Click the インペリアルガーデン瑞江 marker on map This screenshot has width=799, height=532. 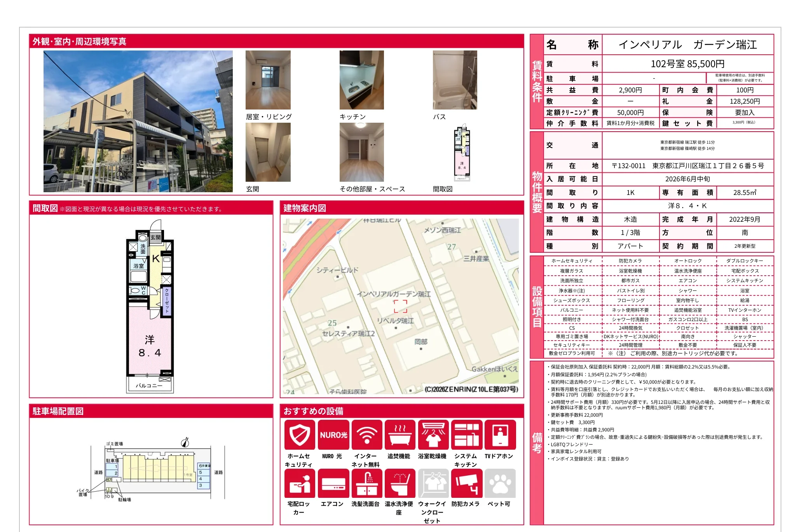(400, 306)
